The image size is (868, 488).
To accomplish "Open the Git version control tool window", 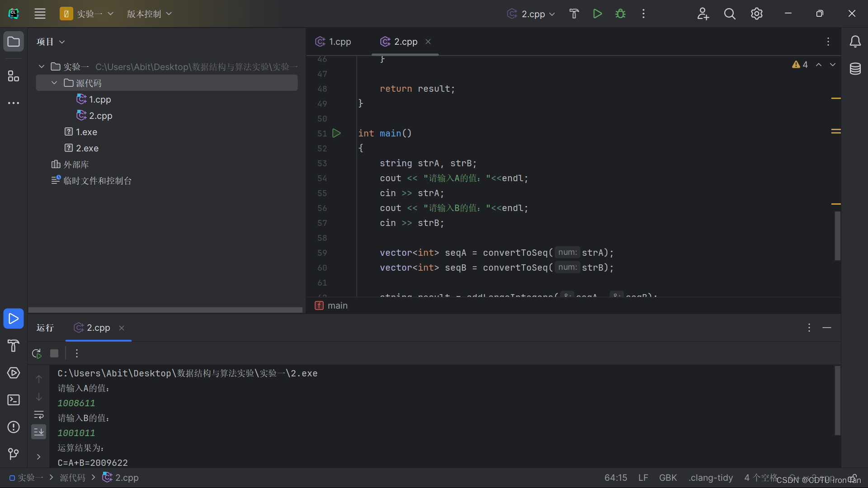I will tap(14, 453).
